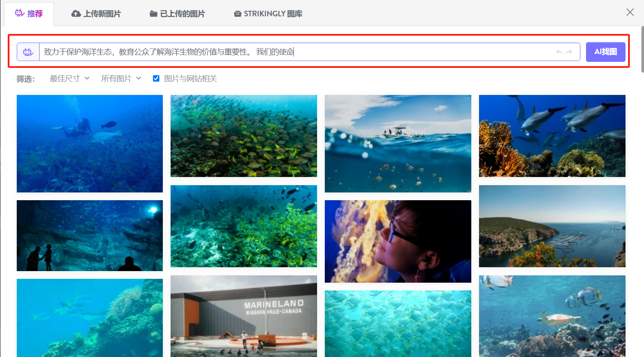The image size is (644, 357).
Task: Pick the dolphins over coral reef photo
Action: 552,136
